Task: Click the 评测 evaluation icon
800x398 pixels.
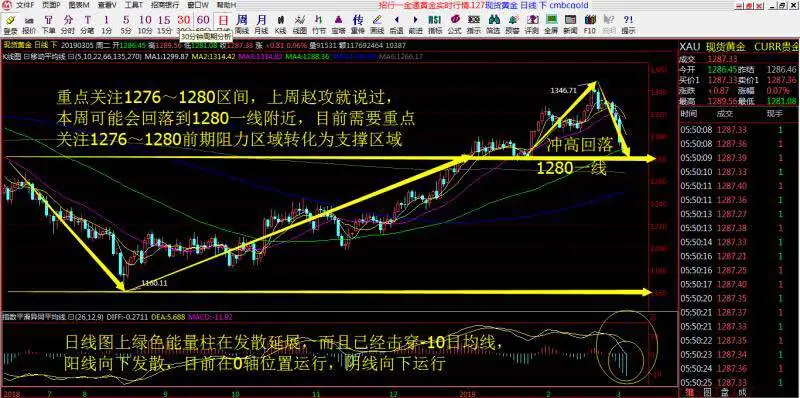Action: click(532, 23)
